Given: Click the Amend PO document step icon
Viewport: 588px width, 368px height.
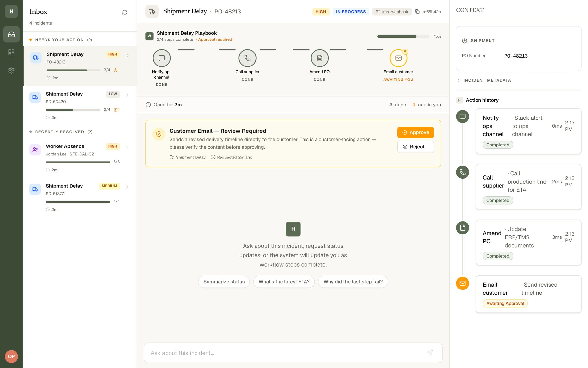Looking at the screenshot, I should tap(319, 58).
